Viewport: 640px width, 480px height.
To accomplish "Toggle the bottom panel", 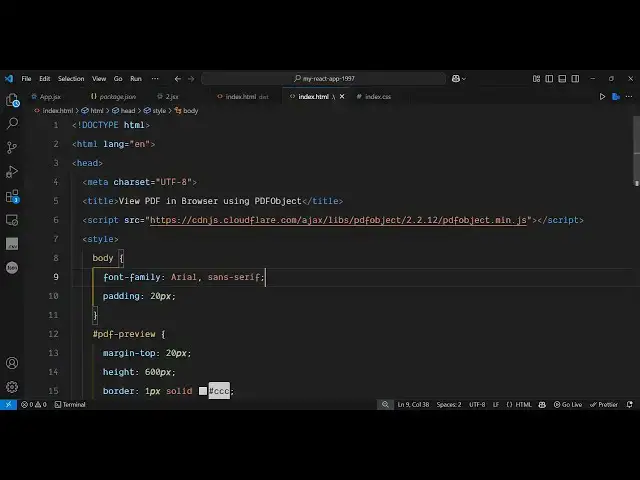I will 562,78.
